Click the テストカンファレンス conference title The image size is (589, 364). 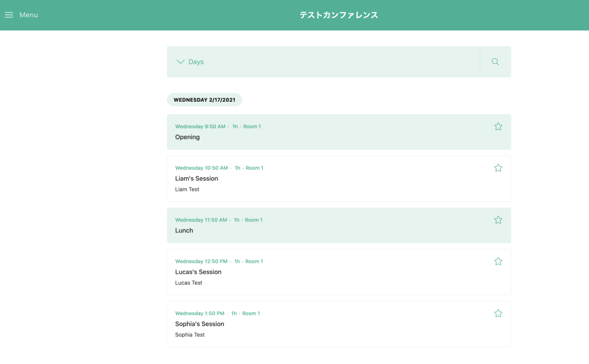339,15
